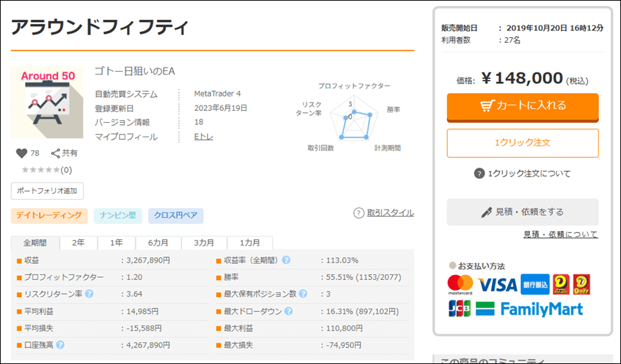Select the 全期間 tab
Screen dimensions: 621x364
click(35, 243)
